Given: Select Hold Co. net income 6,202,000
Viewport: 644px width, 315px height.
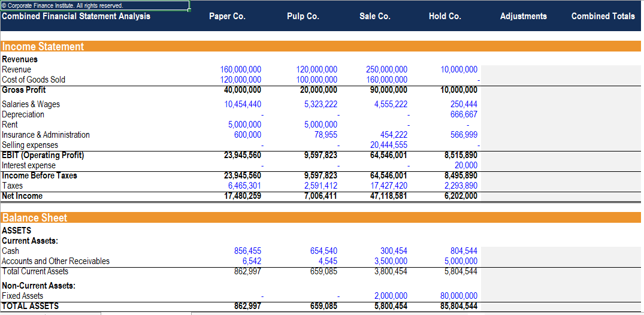Looking at the screenshot, I should point(461,196).
